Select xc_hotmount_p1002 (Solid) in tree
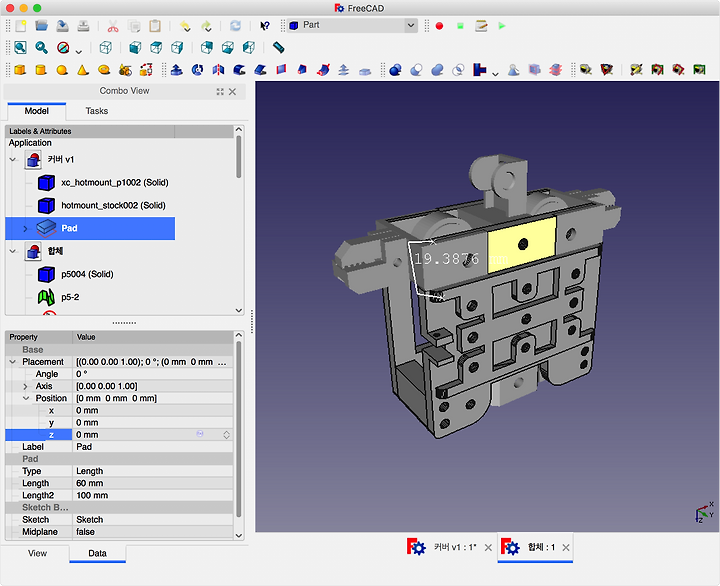720x586 pixels. tap(113, 183)
